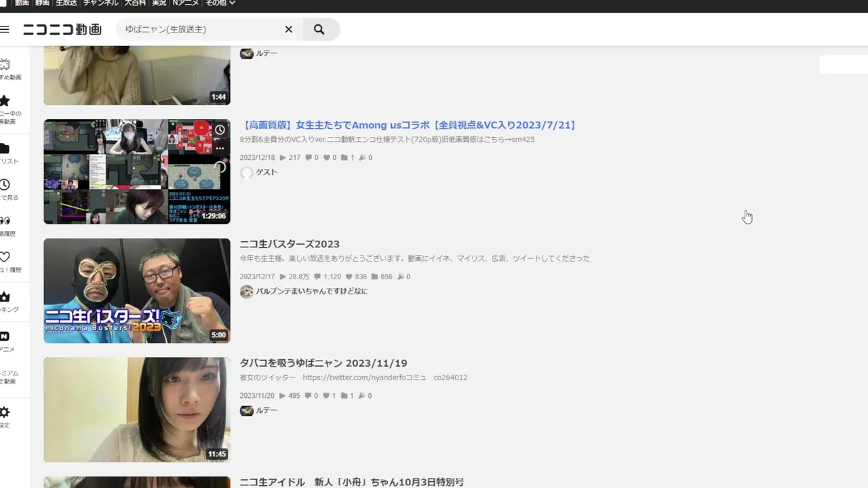
Task: Open like history heart icon in sidebar
Action: (x=5, y=257)
